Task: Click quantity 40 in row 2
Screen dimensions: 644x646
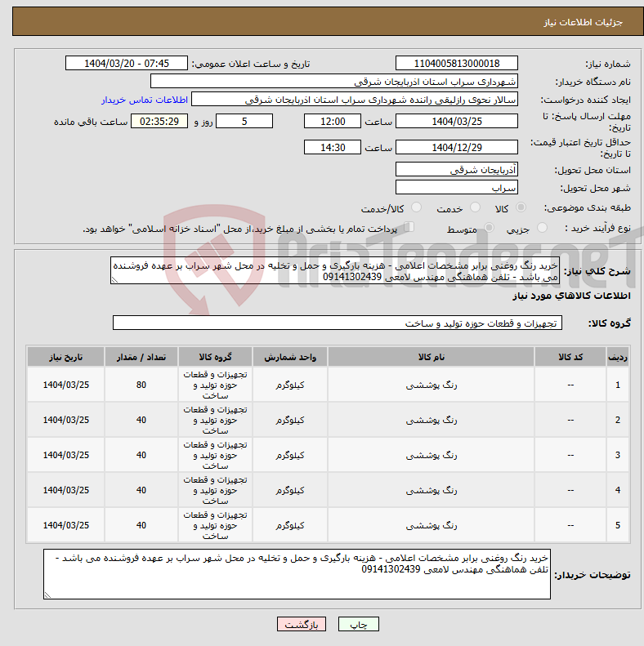Action: [141, 420]
